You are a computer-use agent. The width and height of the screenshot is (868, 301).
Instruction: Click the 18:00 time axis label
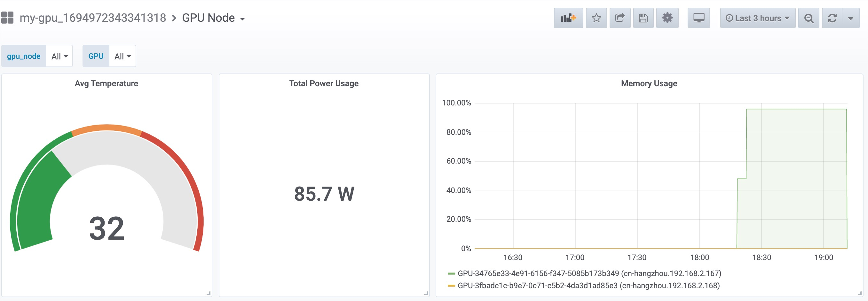tap(699, 258)
